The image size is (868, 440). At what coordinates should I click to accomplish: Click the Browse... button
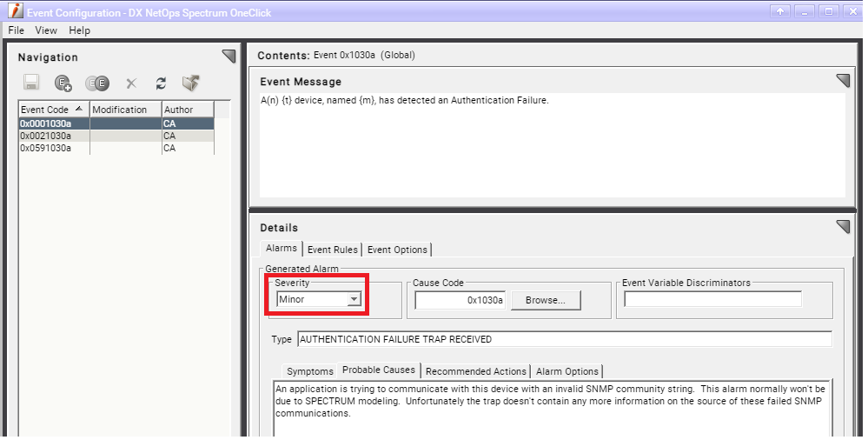(546, 300)
